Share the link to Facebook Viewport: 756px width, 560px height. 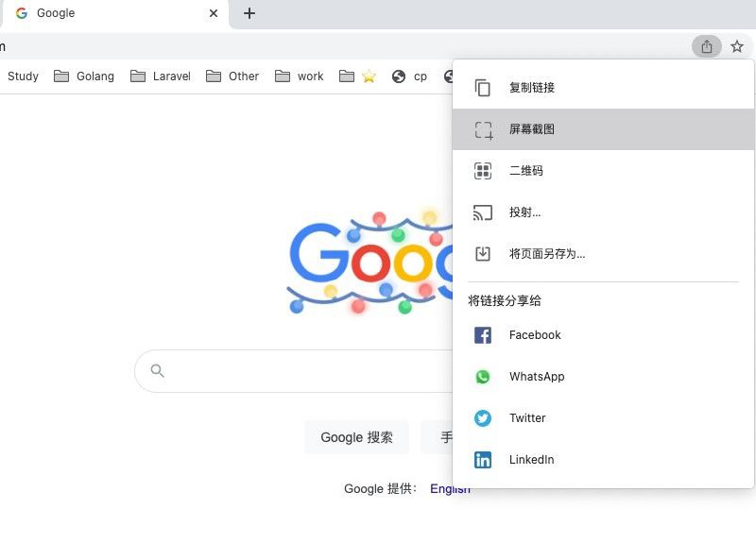[535, 334]
